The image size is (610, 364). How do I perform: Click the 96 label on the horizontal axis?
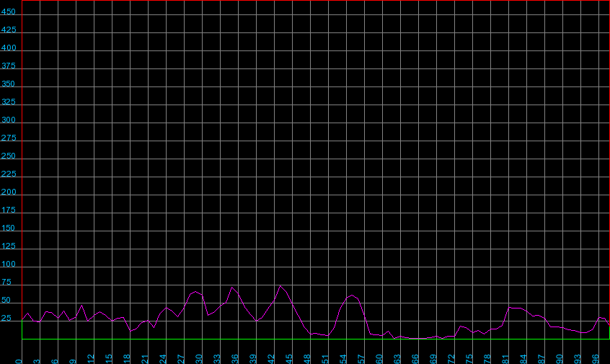(596, 359)
